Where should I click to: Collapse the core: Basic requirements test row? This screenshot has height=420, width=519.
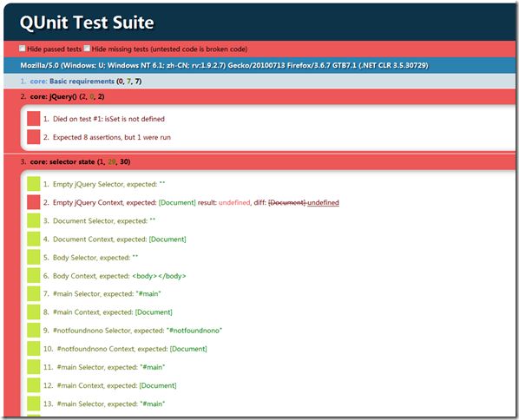(x=259, y=81)
